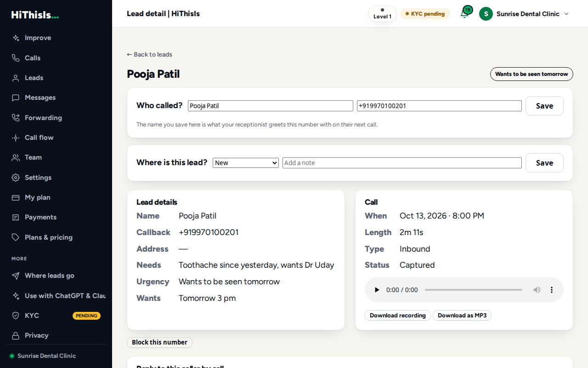Click the Leads person icon
The image size is (588, 368).
[x=16, y=78]
